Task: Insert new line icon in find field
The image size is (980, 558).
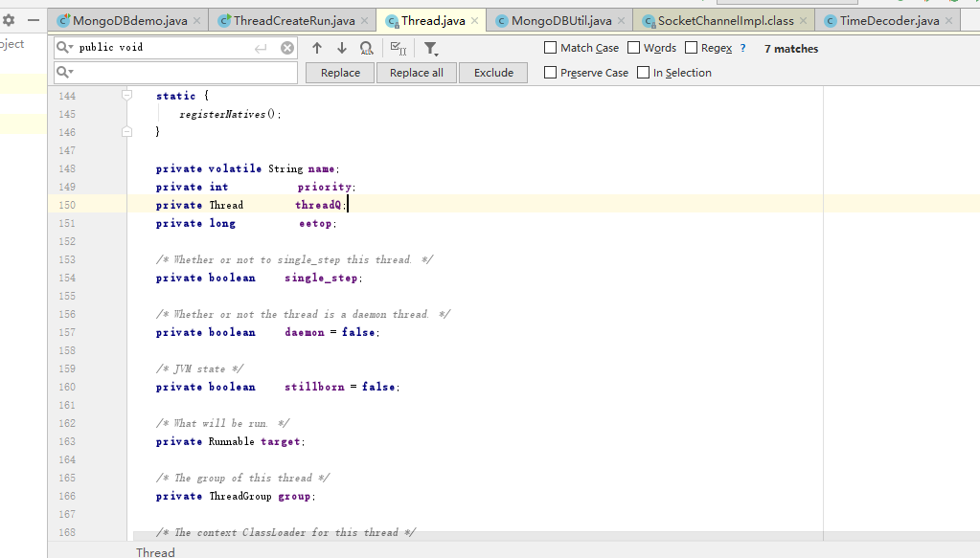Action: [261, 48]
